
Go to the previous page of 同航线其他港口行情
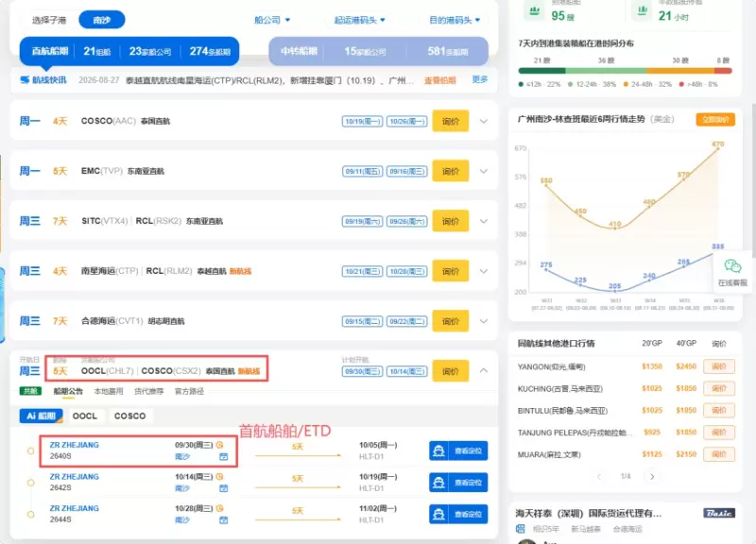click(x=599, y=477)
